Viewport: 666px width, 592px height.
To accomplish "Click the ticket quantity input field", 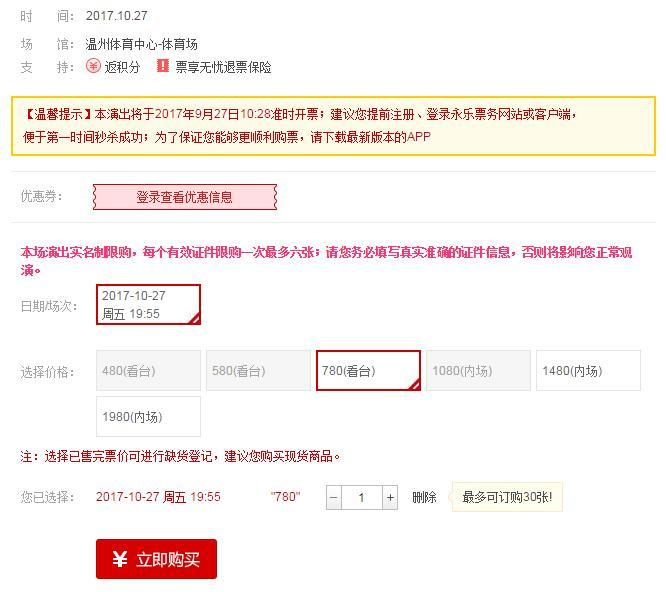I will pyautogui.click(x=362, y=497).
